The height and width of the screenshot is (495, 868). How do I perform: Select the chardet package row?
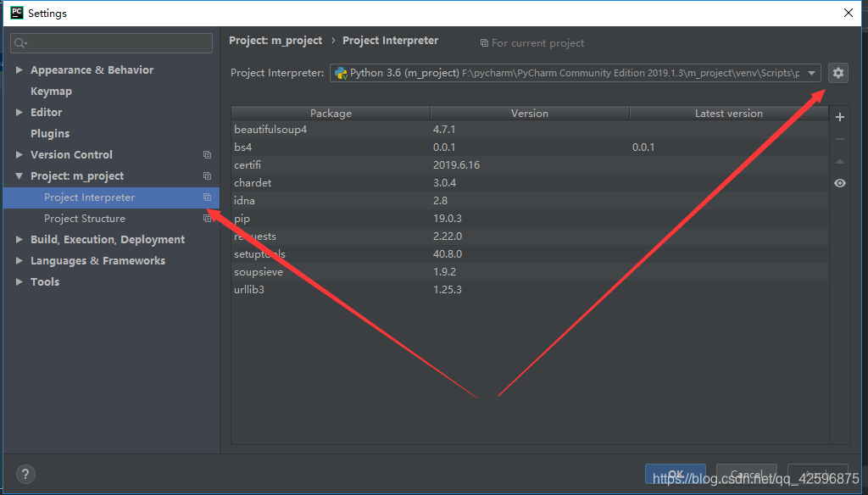click(530, 183)
